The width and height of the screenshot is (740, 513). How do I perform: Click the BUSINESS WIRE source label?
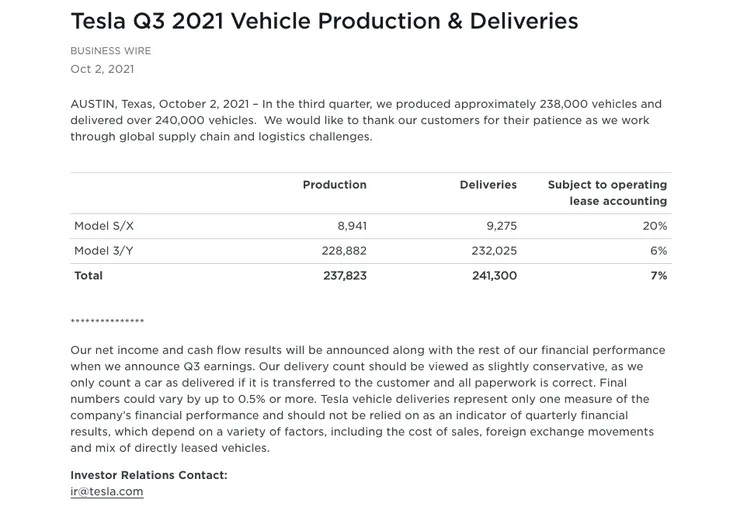[110, 51]
